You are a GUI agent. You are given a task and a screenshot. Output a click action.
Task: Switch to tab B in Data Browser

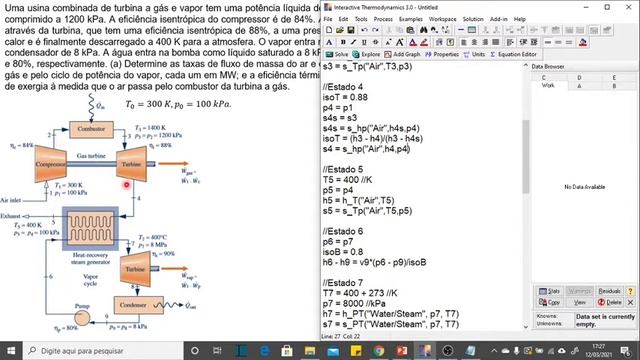point(614,86)
